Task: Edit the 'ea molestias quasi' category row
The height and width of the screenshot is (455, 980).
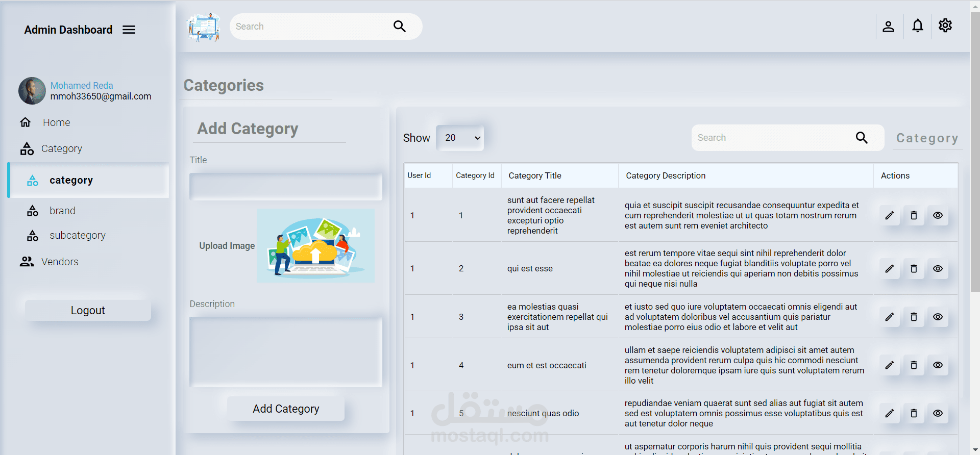Action: 890,317
